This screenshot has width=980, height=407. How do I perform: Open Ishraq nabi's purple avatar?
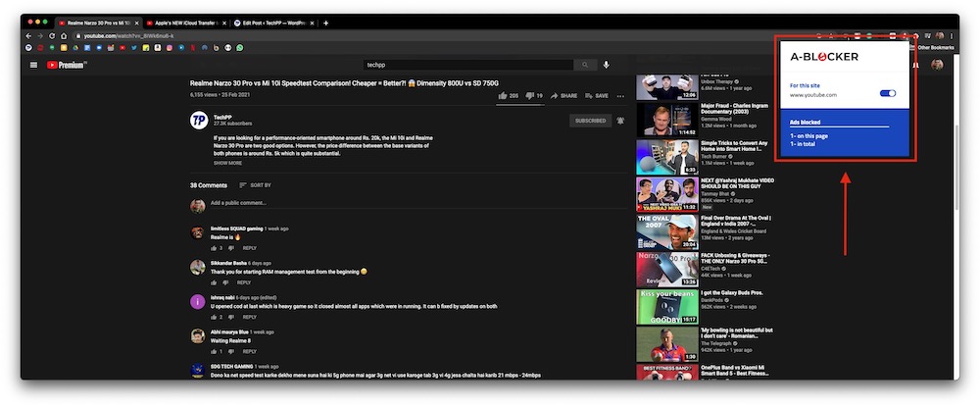pyautogui.click(x=198, y=302)
